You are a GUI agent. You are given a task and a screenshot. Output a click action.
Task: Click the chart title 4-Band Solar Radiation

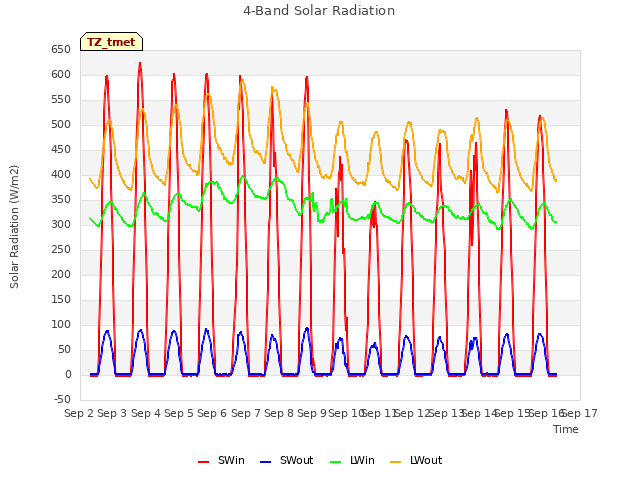point(319,11)
